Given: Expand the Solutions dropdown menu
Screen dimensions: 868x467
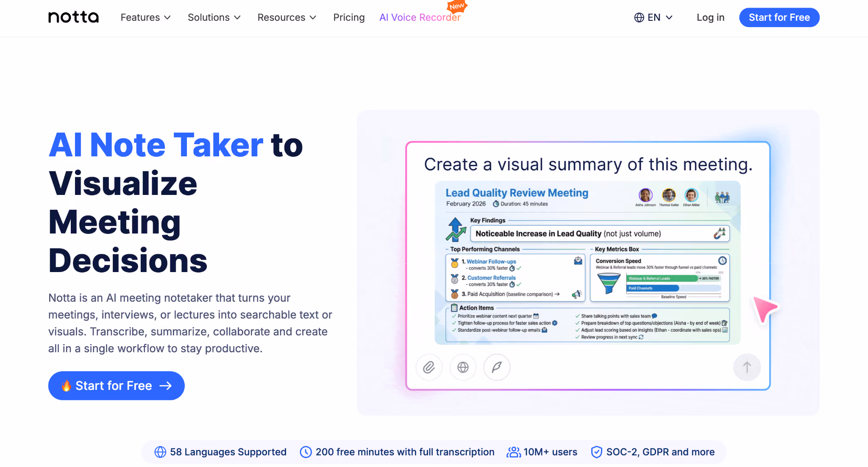Looking at the screenshot, I should click(x=214, y=17).
